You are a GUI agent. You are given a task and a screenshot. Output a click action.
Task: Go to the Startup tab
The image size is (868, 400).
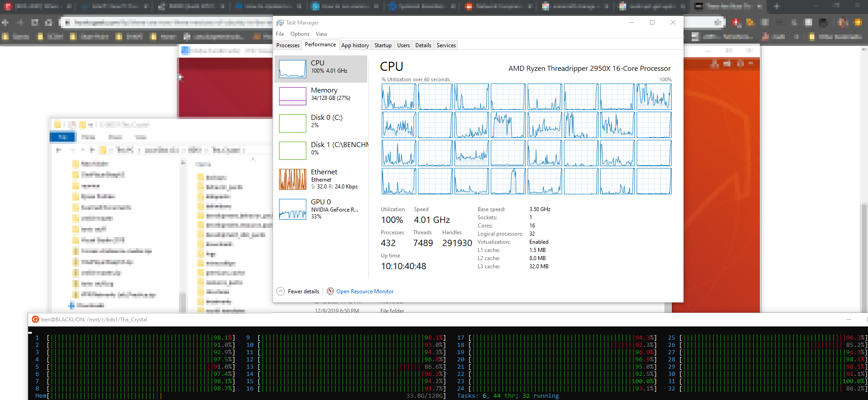coord(383,45)
